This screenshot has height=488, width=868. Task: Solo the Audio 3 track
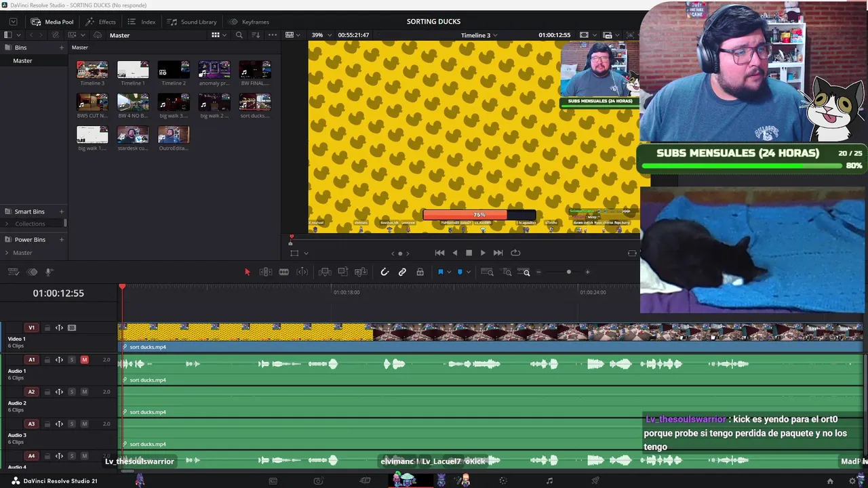click(72, 424)
